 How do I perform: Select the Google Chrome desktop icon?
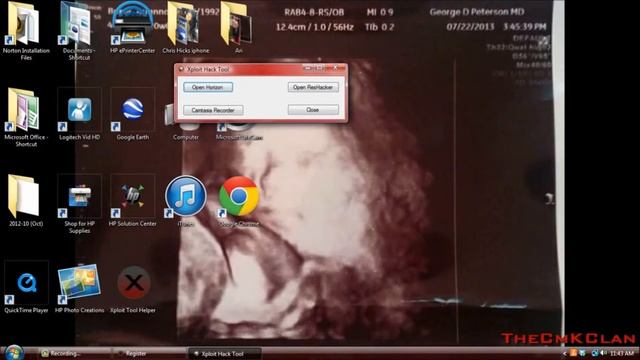(x=239, y=201)
